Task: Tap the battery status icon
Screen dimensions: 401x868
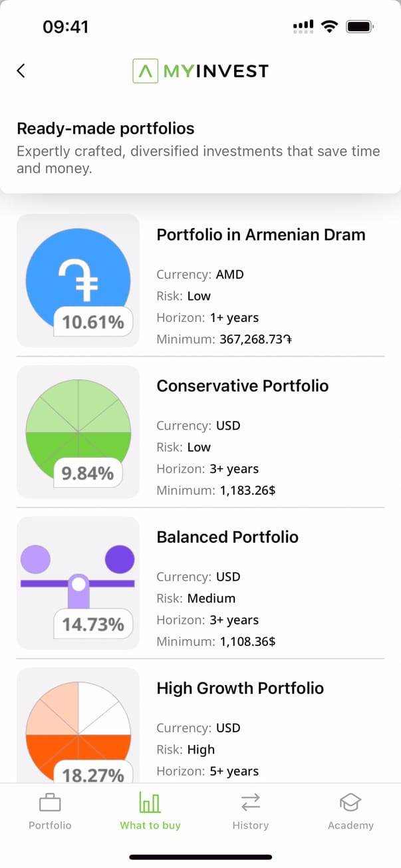Action: pos(360,27)
